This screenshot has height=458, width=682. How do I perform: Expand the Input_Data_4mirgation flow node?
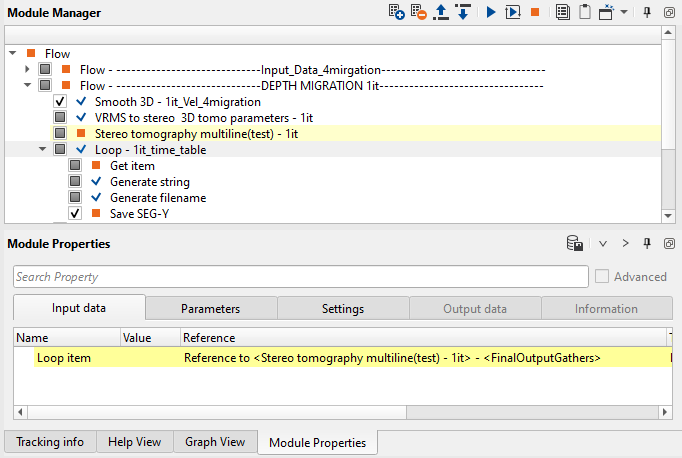[27, 70]
